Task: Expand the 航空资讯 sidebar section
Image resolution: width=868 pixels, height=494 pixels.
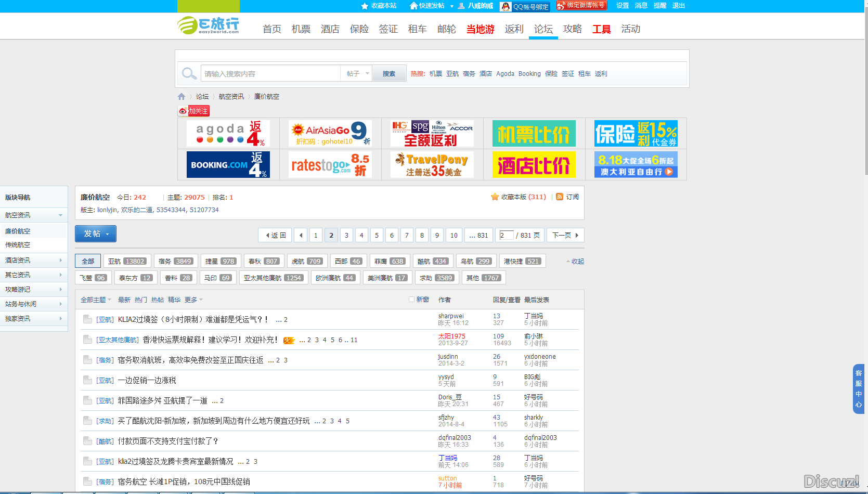Action: [x=33, y=215]
